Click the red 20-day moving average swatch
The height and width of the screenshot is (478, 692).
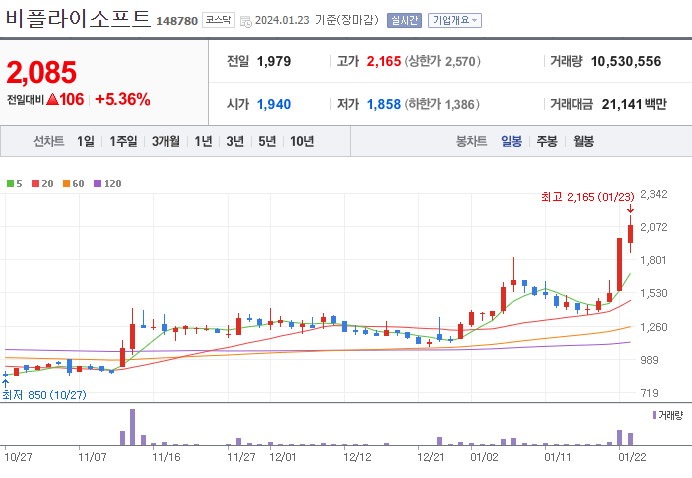coord(36,184)
